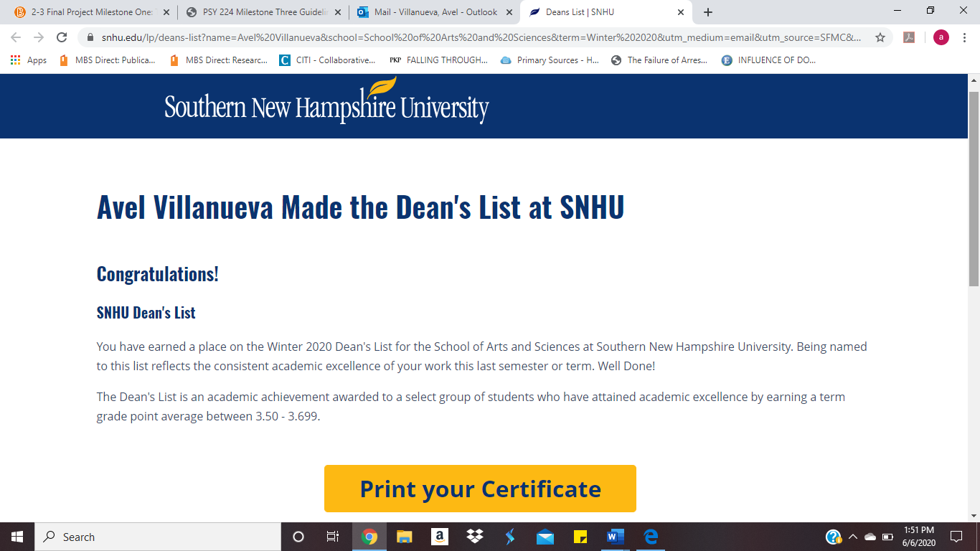This screenshot has height=551, width=980.
Task: Open the Adobe Acrobat extension icon
Action: 909,37
